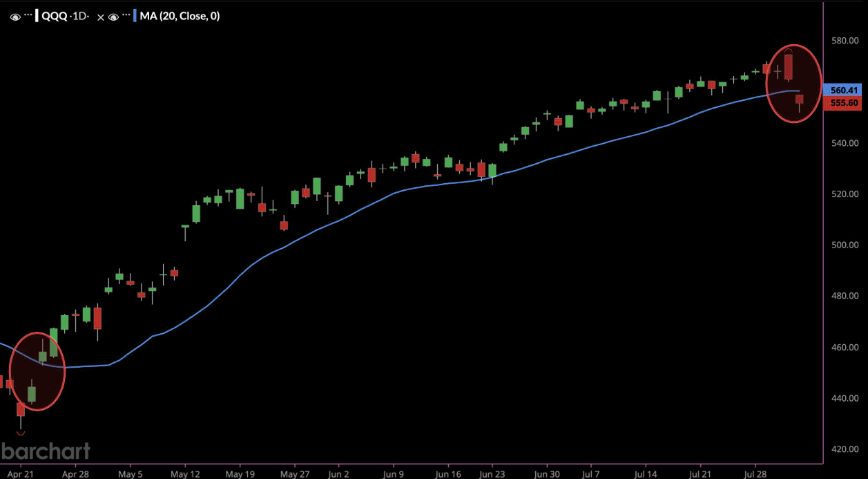The image size is (868, 479).
Task: Click the May 12 date label
Action: pyautogui.click(x=184, y=474)
